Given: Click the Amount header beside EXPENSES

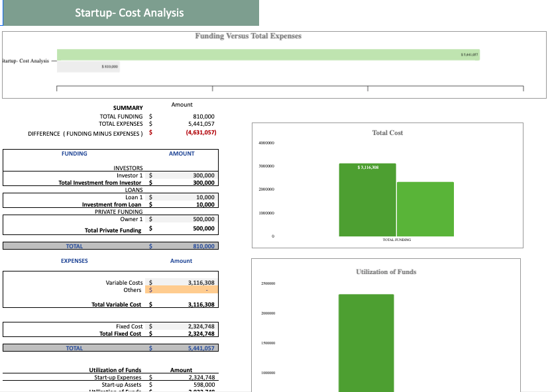Looking at the screenshot, I should click(182, 261).
